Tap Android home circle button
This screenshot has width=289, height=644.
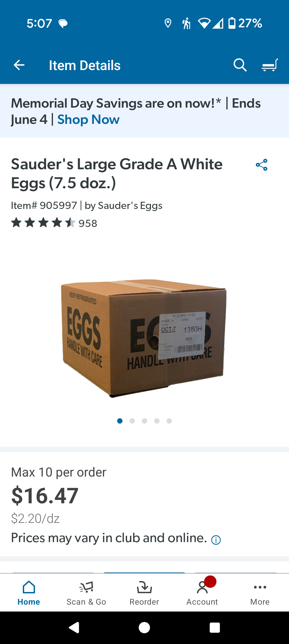pos(144,628)
